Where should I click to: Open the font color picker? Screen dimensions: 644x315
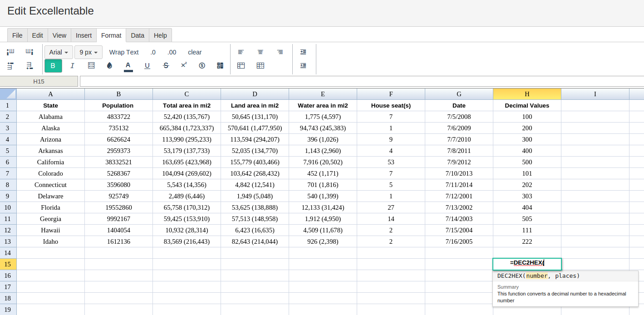click(x=128, y=66)
